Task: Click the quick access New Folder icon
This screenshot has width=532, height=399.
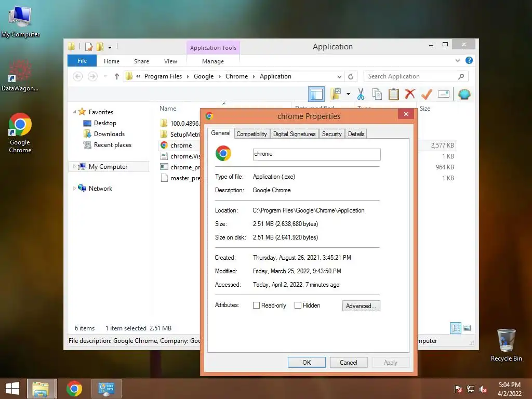Action: pyautogui.click(x=100, y=46)
